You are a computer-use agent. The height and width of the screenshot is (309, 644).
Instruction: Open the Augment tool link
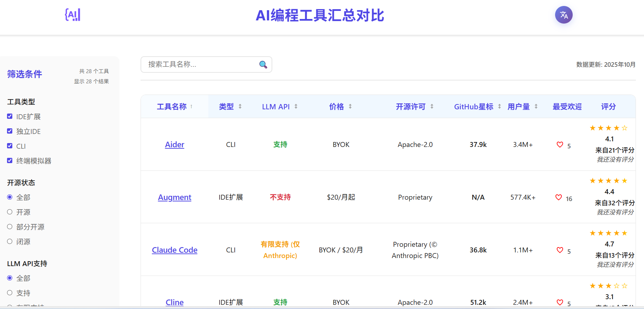175,197
